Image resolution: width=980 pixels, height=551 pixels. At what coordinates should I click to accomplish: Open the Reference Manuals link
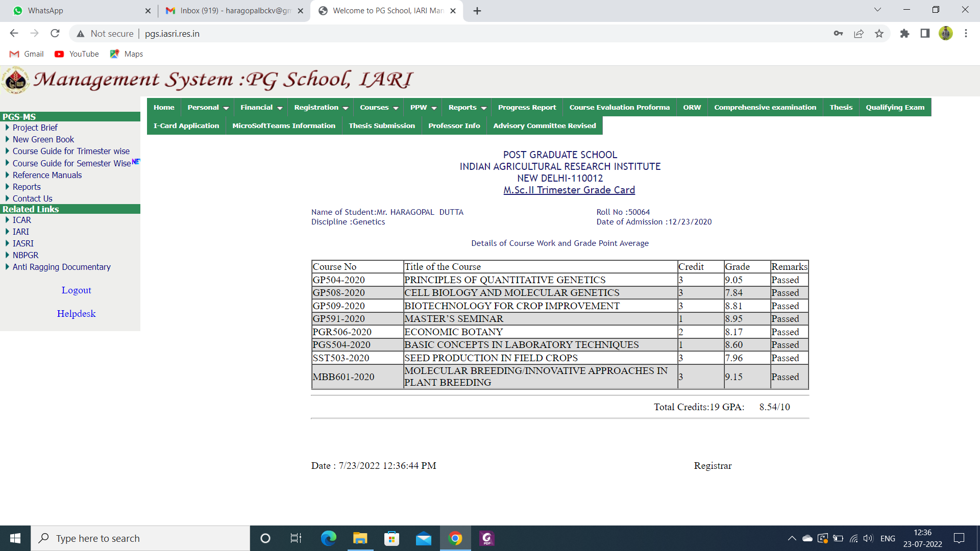point(47,175)
